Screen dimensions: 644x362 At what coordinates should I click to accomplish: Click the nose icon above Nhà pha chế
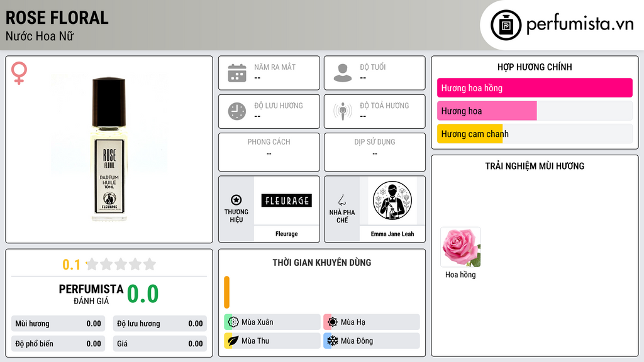pos(341,200)
